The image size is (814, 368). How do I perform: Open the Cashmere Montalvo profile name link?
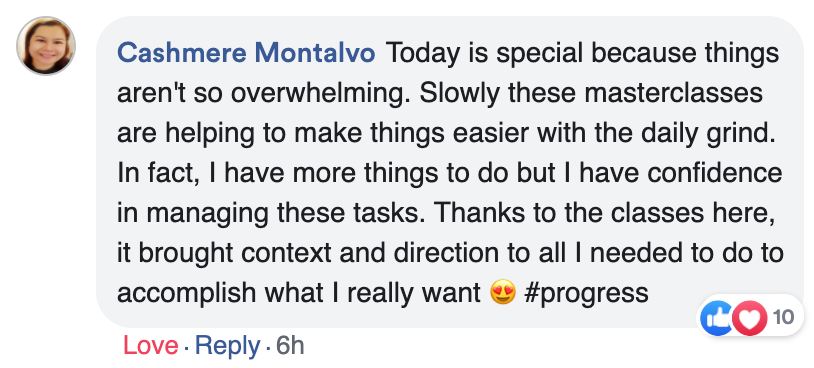click(x=246, y=53)
